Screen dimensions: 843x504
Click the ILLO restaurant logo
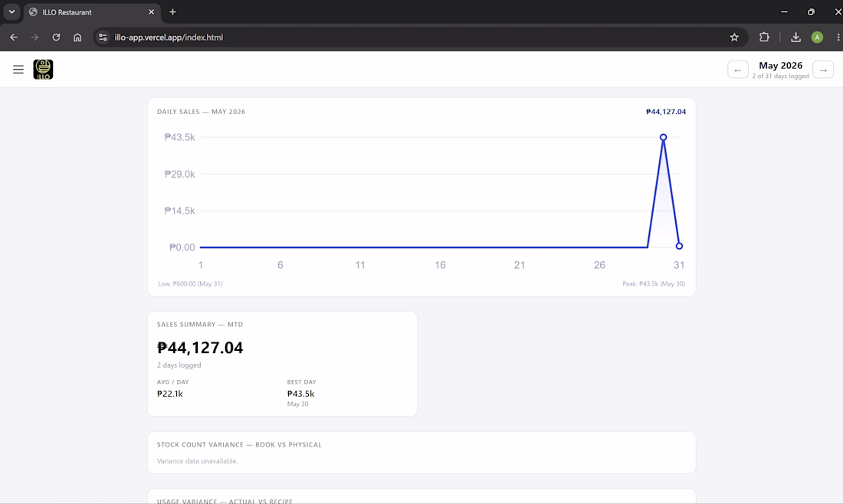43,69
